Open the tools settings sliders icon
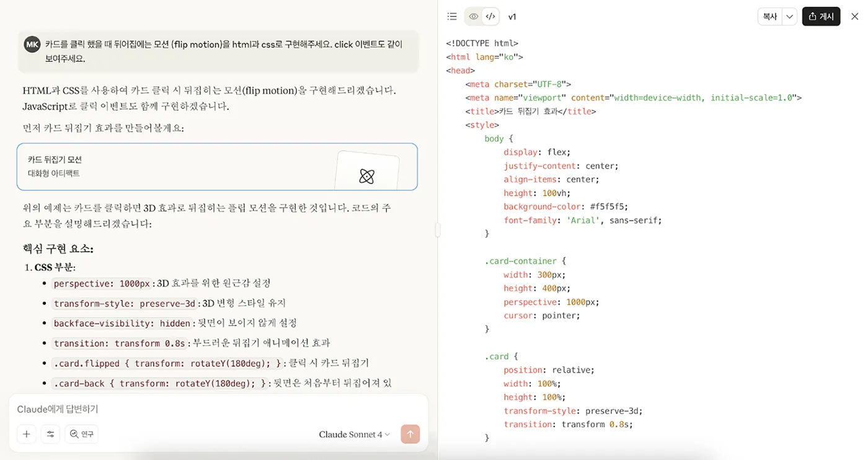The image size is (868, 460). tap(50, 434)
